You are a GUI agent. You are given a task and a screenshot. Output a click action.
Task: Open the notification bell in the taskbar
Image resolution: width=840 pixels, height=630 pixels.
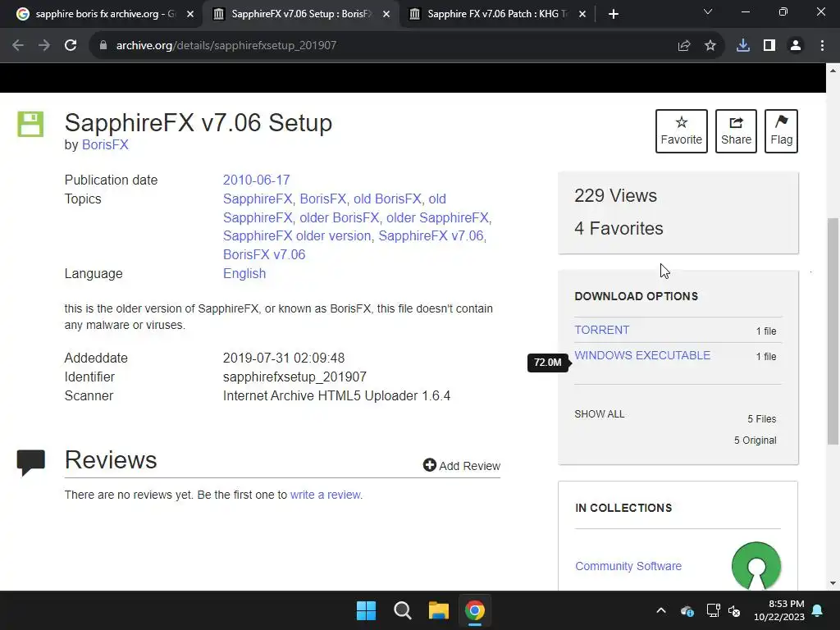point(818,610)
